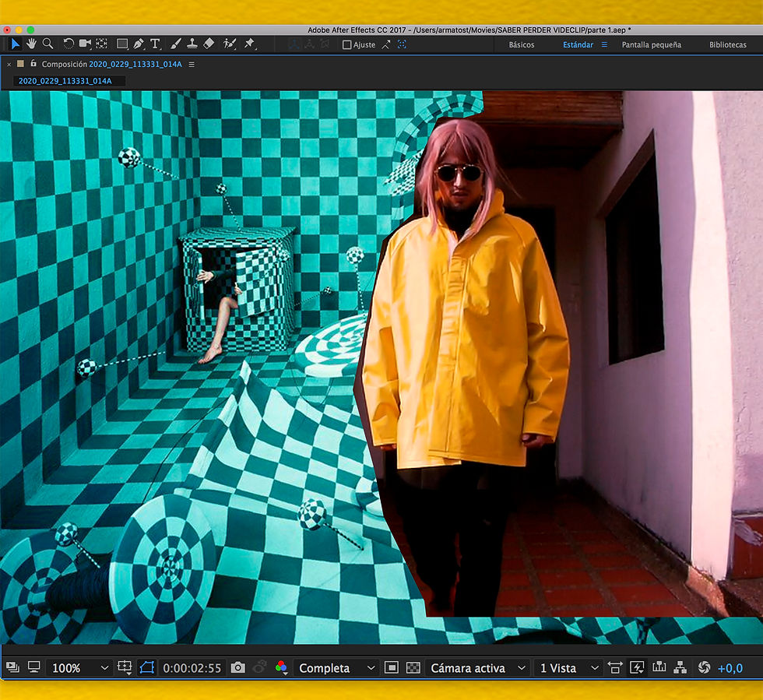Open the Composición panel hamburger menu
Viewport: 763px width, 700px height.
(x=192, y=65)
